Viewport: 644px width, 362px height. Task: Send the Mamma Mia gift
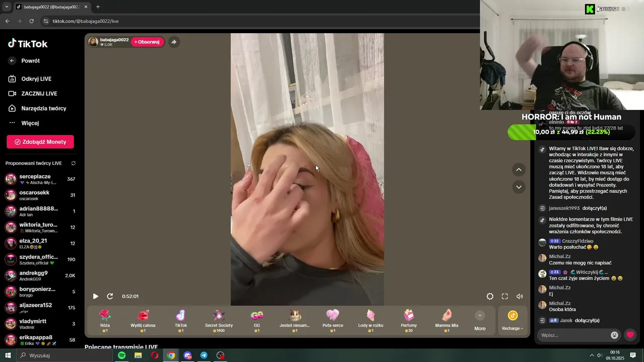pos(447,320)
